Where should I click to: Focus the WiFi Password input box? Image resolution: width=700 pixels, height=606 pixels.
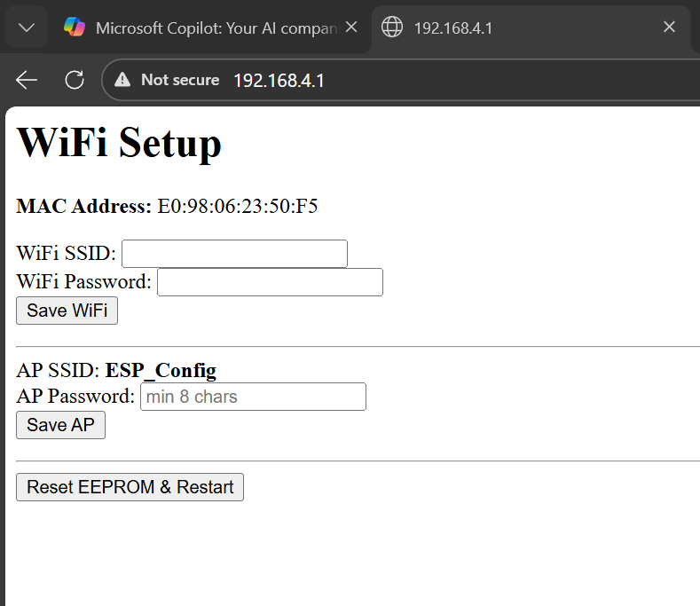[270, 282]
